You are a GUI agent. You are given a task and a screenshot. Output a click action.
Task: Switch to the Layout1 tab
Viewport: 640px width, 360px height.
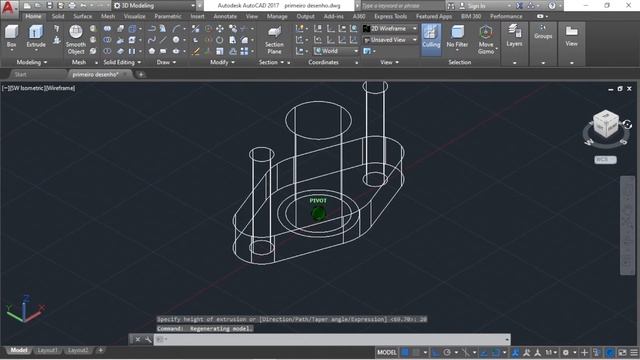[x=47, y=350]
